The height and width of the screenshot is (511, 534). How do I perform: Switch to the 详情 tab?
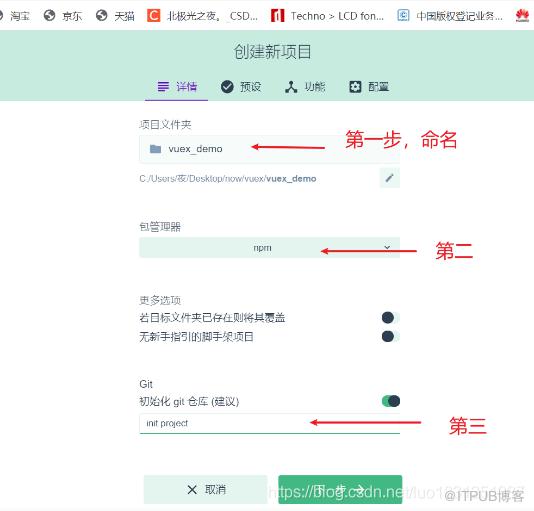coord(177,87)
